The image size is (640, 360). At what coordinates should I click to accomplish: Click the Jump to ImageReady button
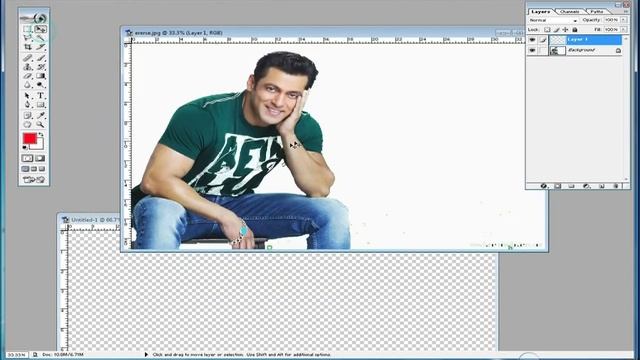pos(34,180)
